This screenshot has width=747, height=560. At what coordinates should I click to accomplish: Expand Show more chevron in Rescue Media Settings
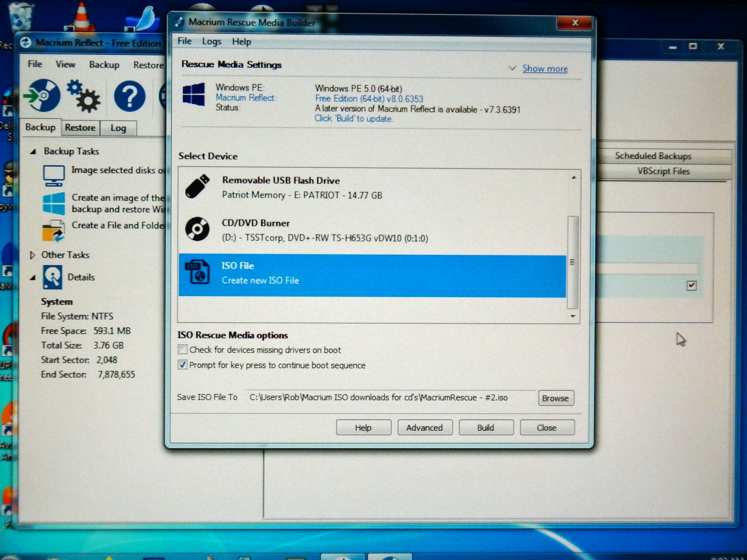512,68
